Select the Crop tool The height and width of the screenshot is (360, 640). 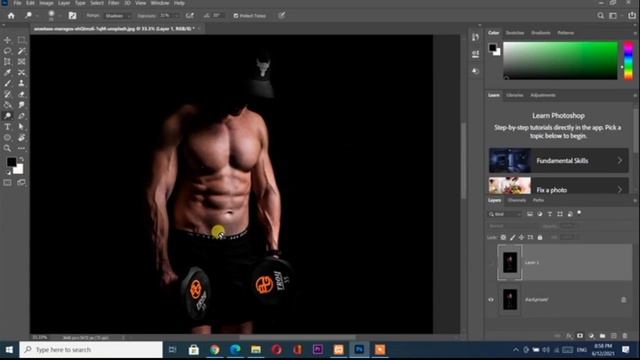pos(7,62)
